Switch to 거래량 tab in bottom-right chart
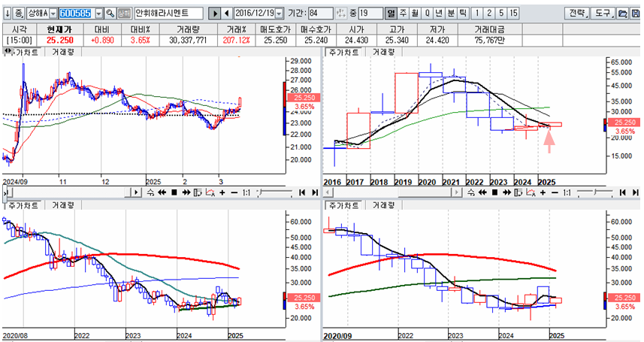 pos(383,205)
